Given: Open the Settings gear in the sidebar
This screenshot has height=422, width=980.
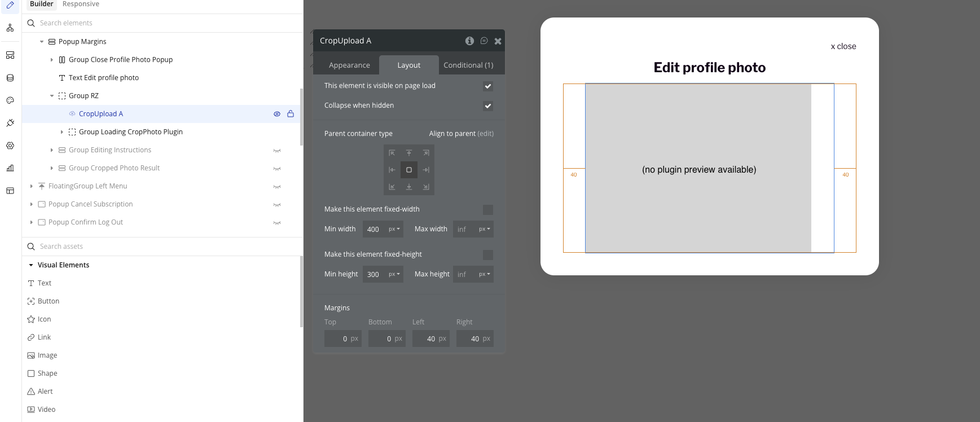Looking at the screenshot, I should tap(10, 146).
